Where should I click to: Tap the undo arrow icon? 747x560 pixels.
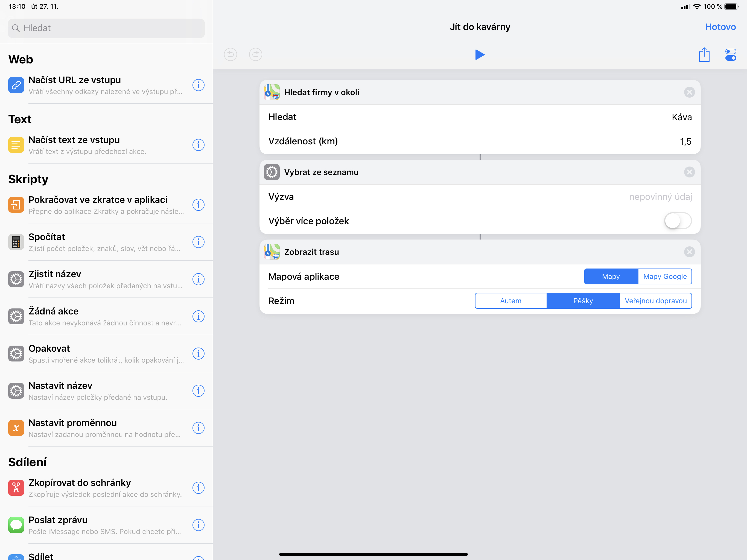click(230, 54)
